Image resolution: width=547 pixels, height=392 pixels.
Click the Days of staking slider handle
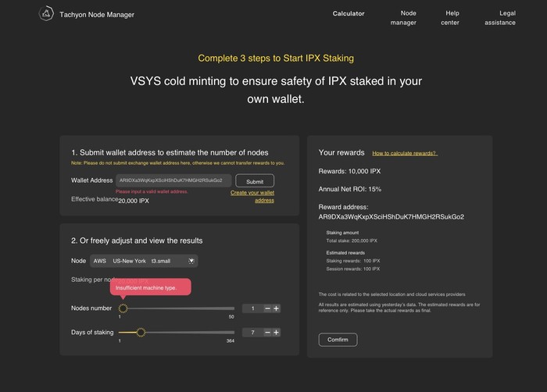point(141,333)
